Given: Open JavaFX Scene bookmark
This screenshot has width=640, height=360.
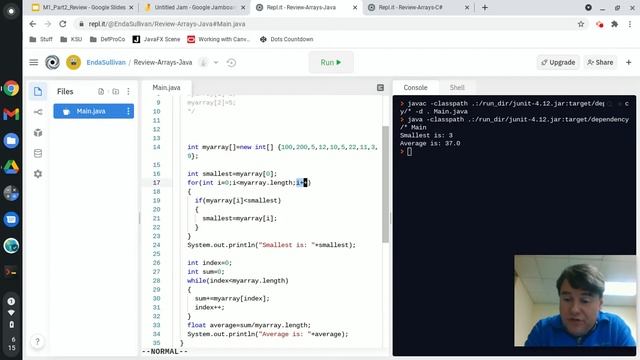Looking at the screenshot, I should pyautogui.click(x=156, y=39).
